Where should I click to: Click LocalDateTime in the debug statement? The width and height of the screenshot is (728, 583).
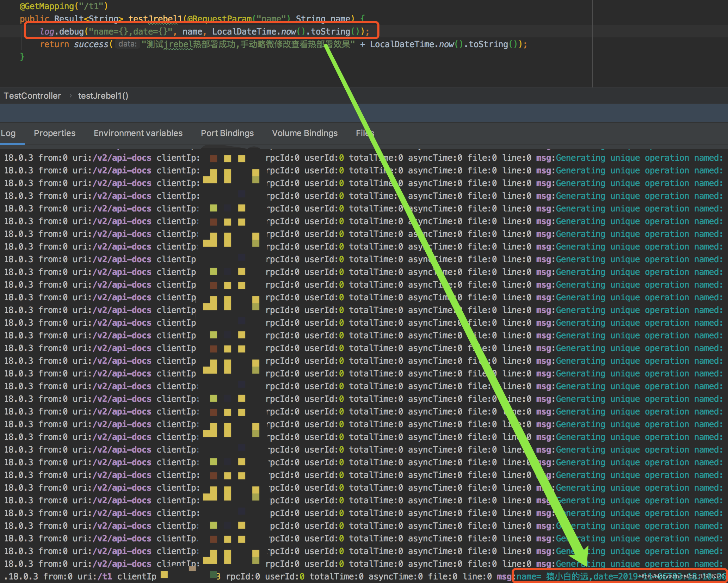pos(244,32)
